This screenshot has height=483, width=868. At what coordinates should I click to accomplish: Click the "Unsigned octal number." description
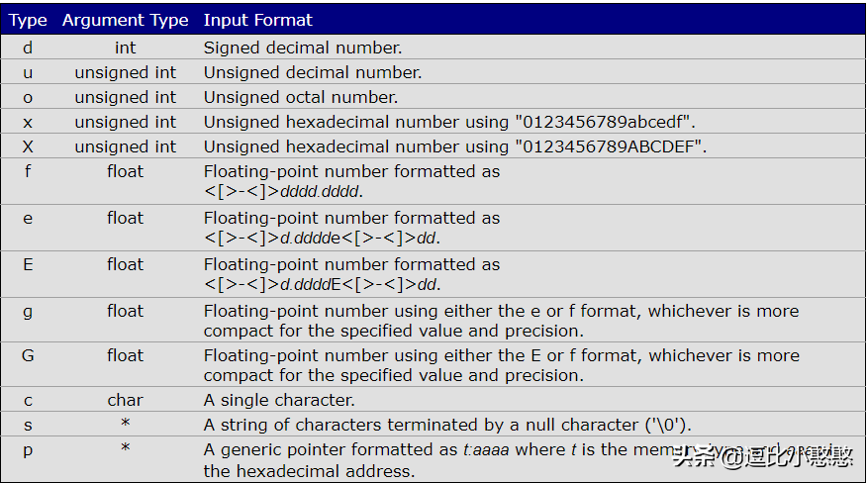click(301, 97)
